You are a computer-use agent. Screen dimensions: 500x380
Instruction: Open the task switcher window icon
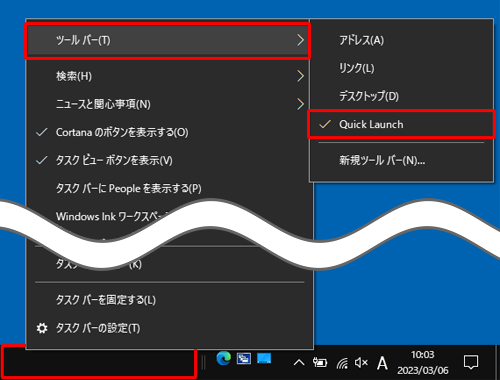pyautogui.click(x=244, y=359)
